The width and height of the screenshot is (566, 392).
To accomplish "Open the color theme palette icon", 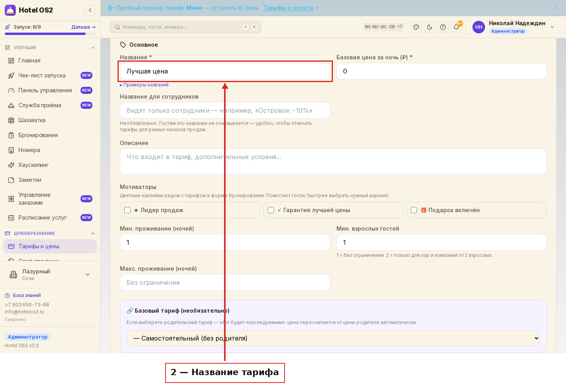I will (416, 27).
